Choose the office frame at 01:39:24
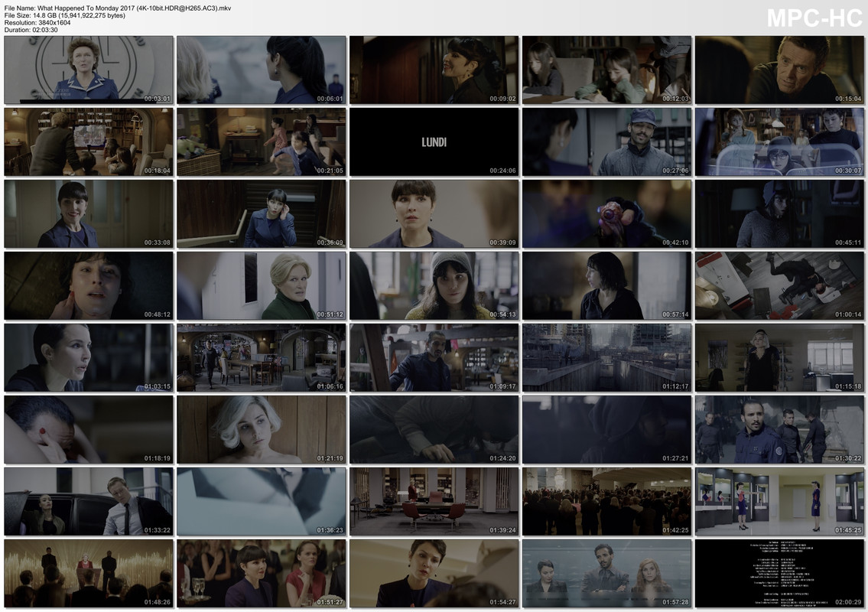 [434, 502]
